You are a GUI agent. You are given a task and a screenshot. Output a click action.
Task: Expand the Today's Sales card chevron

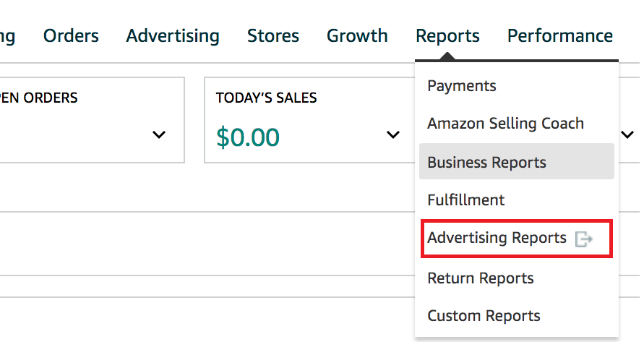393,134
